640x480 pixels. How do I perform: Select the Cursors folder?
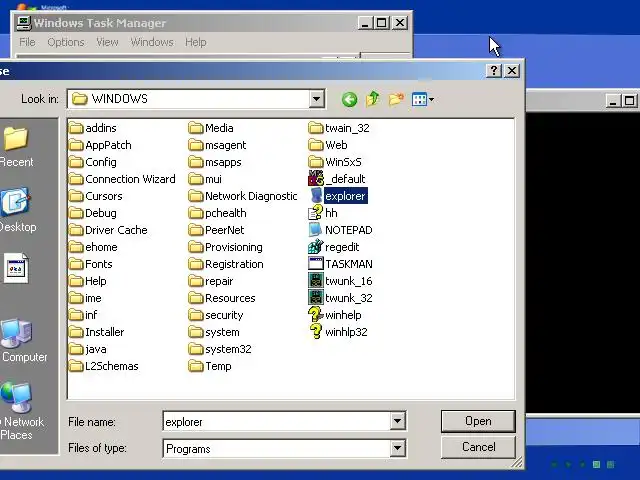click(x=96, y=196)
